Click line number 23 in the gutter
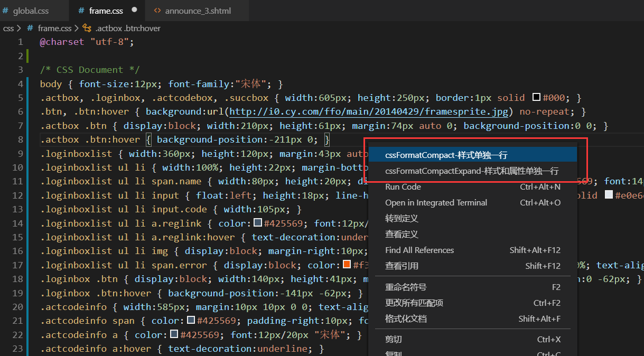Viewport: 644px width, 356px height. (x=17, y=349)
